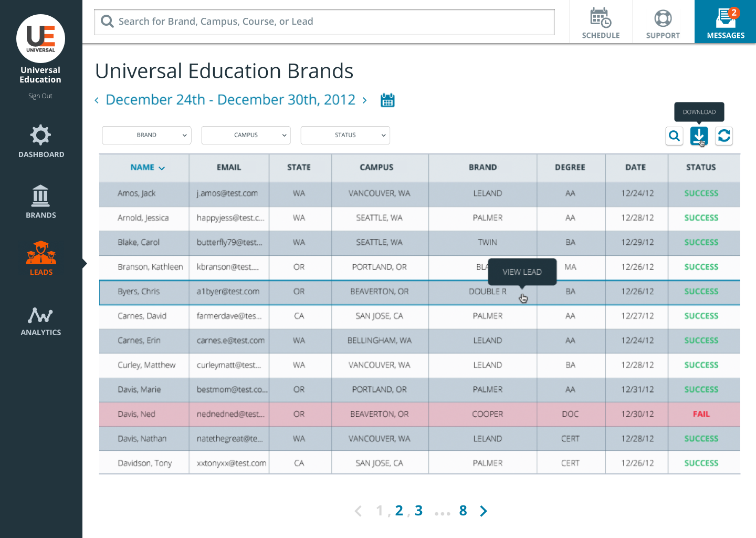
Task: Go to Dashboard in sidebar
Action: point(41,141)
